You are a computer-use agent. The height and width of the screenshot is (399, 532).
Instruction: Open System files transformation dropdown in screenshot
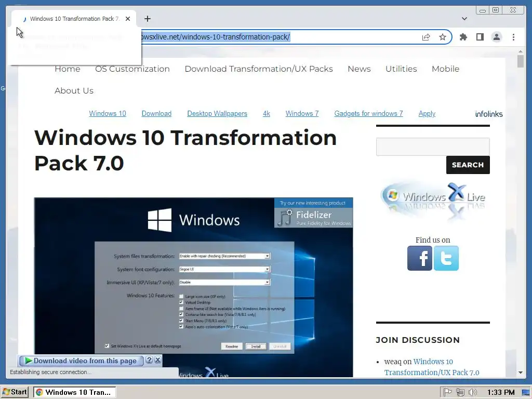[224, 256]
